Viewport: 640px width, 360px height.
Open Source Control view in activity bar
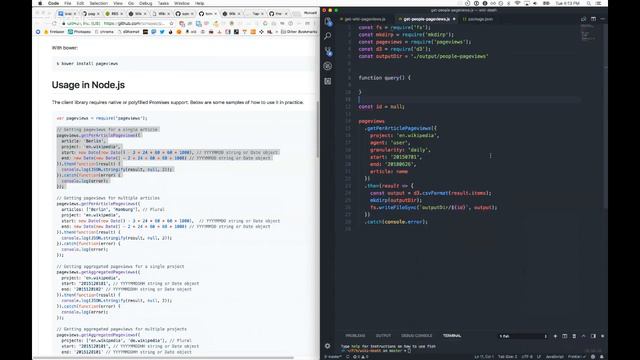tap(328, 51)
